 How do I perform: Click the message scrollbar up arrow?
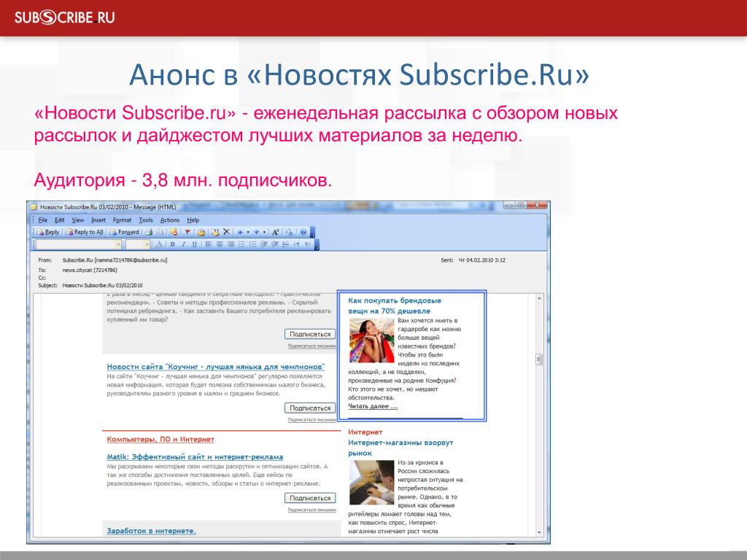coord(539,298)
